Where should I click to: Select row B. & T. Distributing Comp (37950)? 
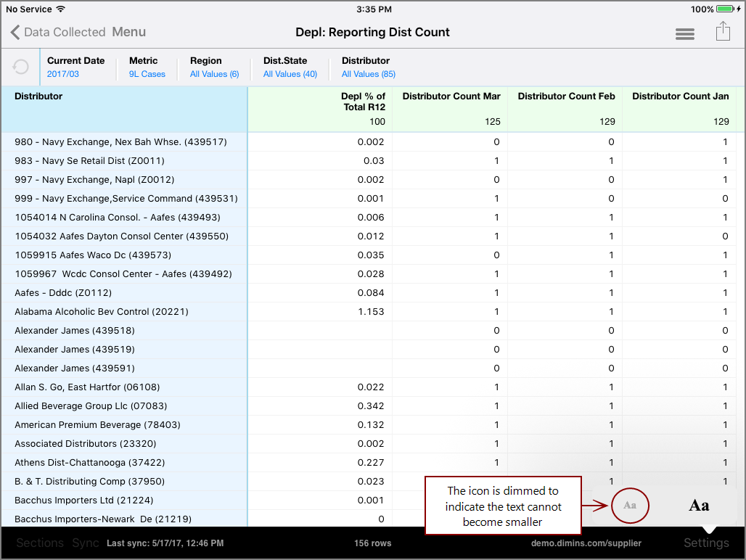pos(369,482)
